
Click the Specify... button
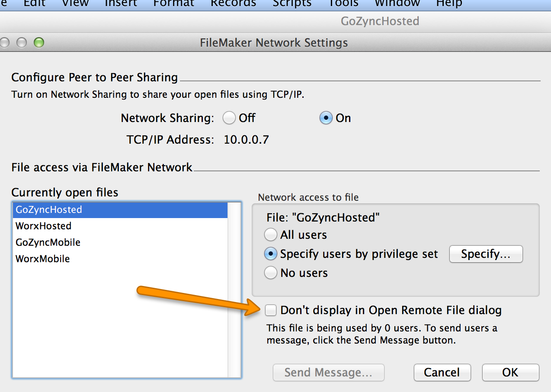pos(486,254)
